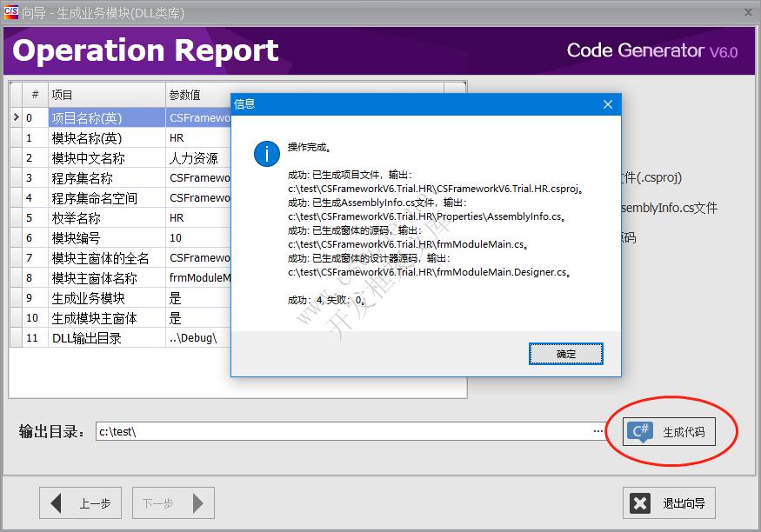The image size is (761, 532).
Task: Click the 确定 button to confirm
Action: (x=565, y=355)
